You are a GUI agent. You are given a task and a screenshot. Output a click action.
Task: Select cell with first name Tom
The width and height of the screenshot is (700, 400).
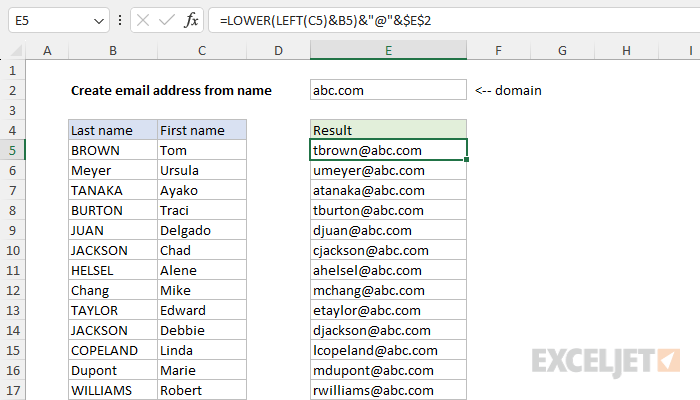202,150
